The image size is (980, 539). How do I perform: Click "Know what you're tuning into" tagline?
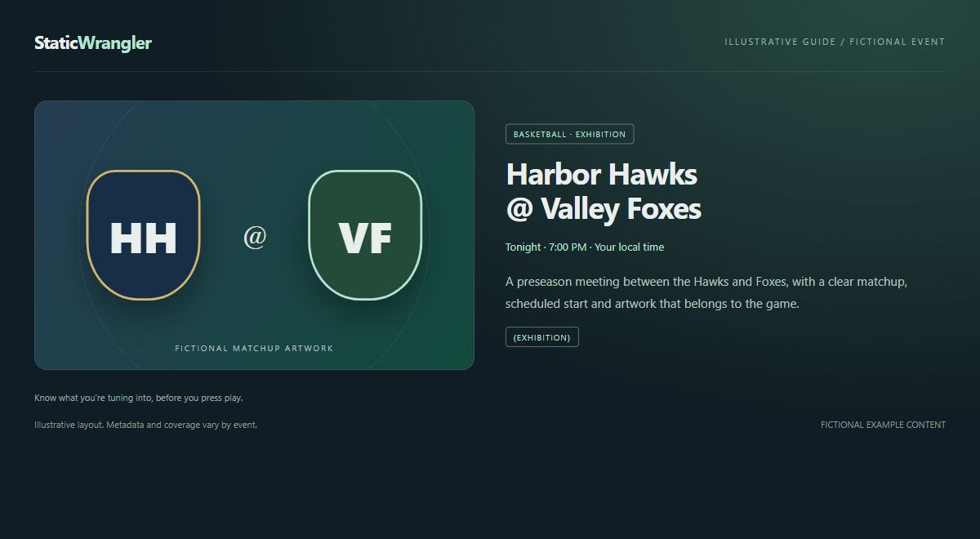coord(139,398)
